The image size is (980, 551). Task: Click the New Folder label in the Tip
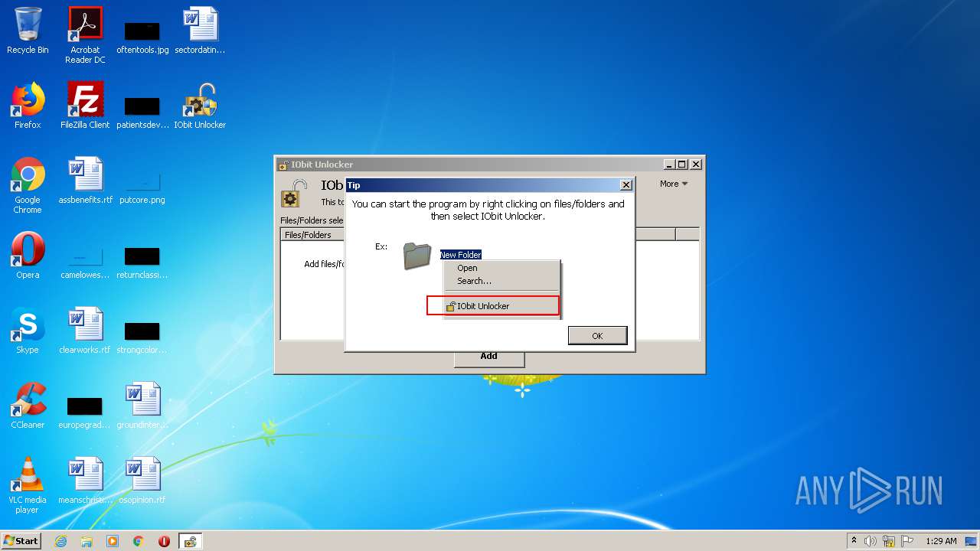pos(460,255)
